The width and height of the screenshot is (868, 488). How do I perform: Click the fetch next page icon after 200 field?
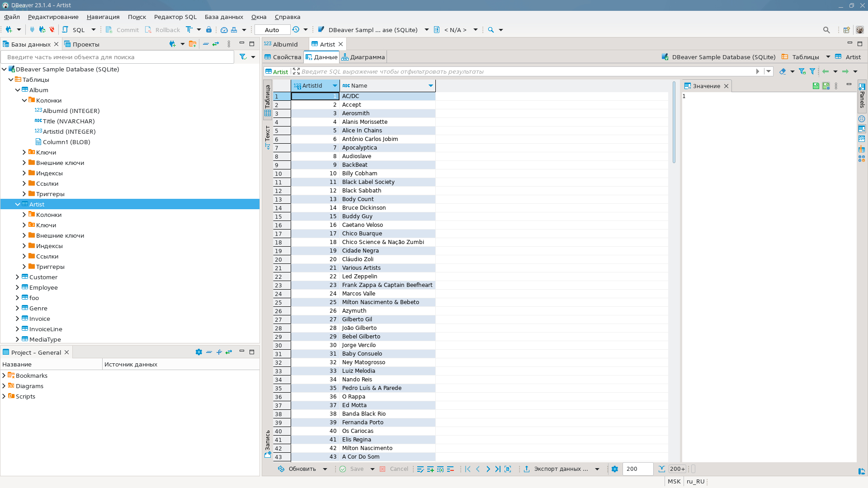(662, 469)
